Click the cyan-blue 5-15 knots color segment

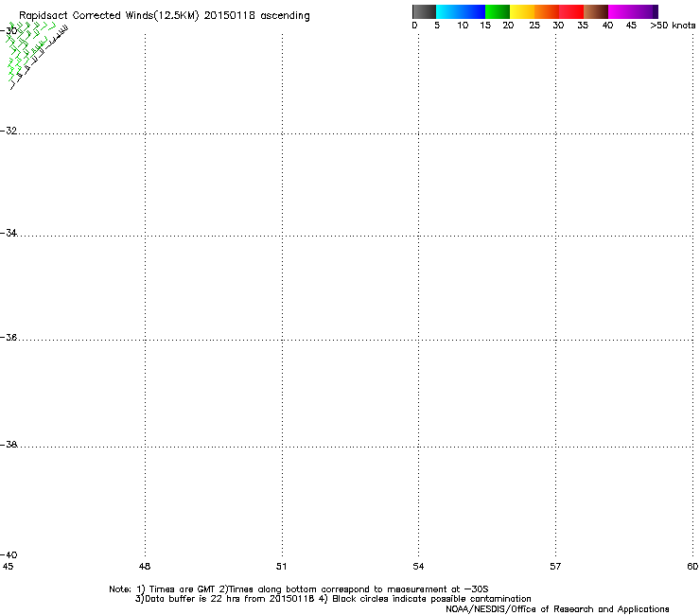(461, 11)
